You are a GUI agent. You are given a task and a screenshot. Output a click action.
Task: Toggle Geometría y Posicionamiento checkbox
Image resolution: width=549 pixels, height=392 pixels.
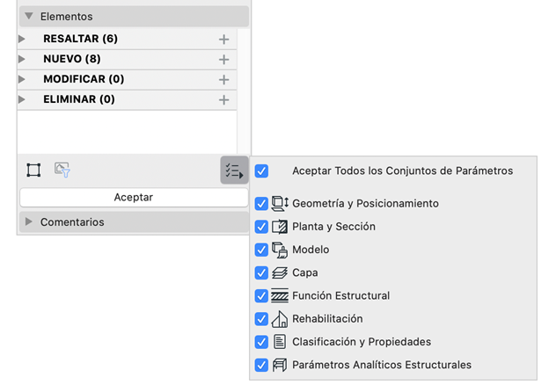(261, 204)
